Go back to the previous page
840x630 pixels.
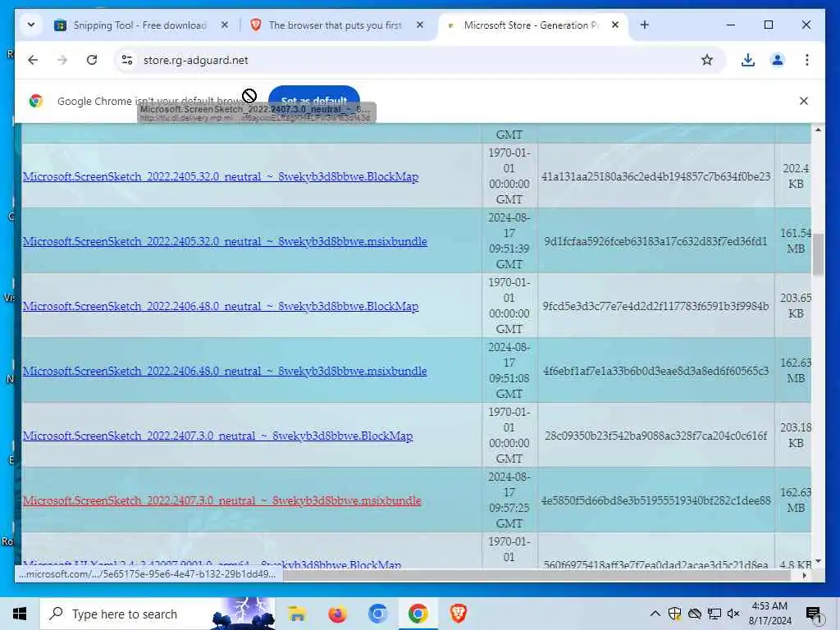[33, 60]
